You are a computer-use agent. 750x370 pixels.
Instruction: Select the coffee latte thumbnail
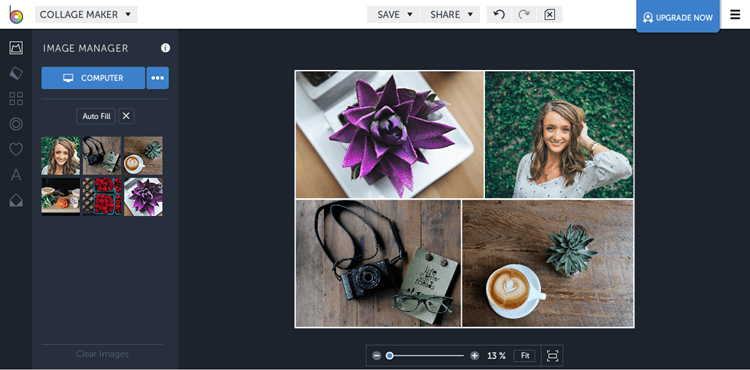tap(143, 156)
